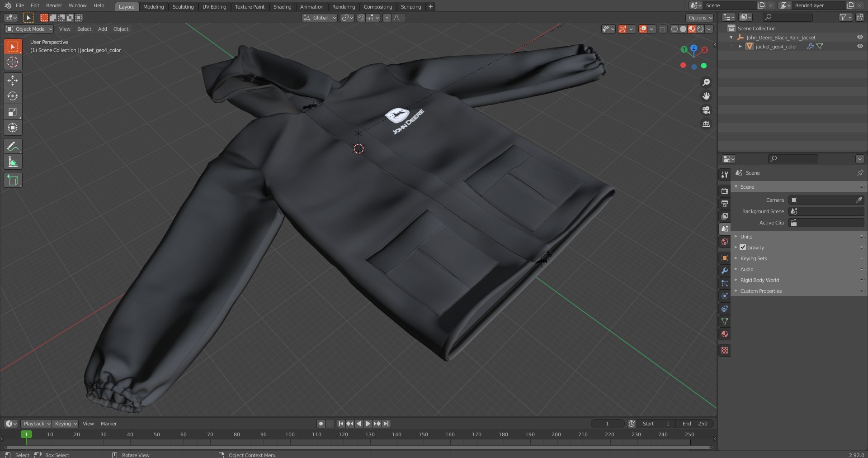Toggle the Snap magnet button
The image size is (868, 458).
coord(361,18)
